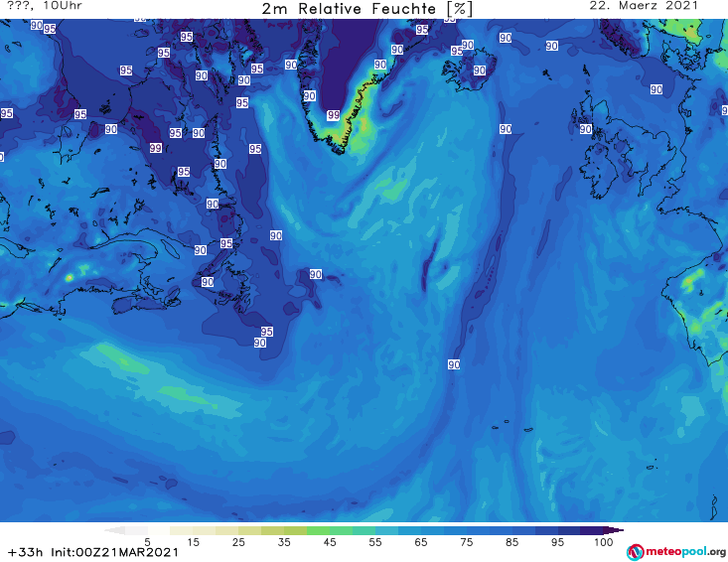Click the '5' value on the color scale

click(147, 542)
